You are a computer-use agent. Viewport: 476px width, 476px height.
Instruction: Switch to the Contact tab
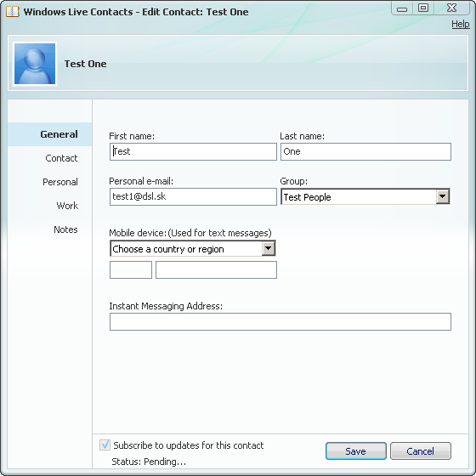(61, 158)
